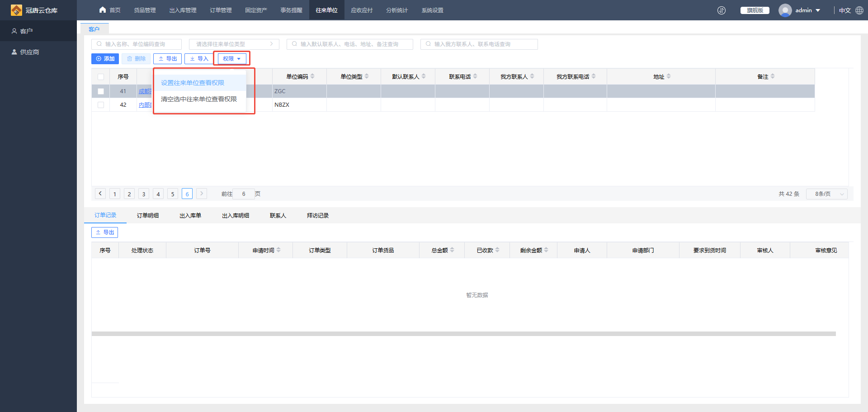Viewport: 868px width, 412px height.
Task: Go to page 3
Action: coord(144,194)
